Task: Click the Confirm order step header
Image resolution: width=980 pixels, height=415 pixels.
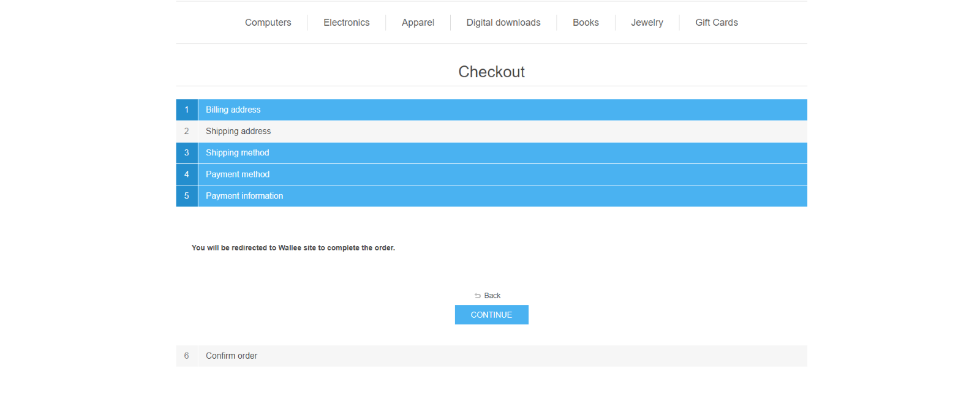Action: [x=232, y=356]
